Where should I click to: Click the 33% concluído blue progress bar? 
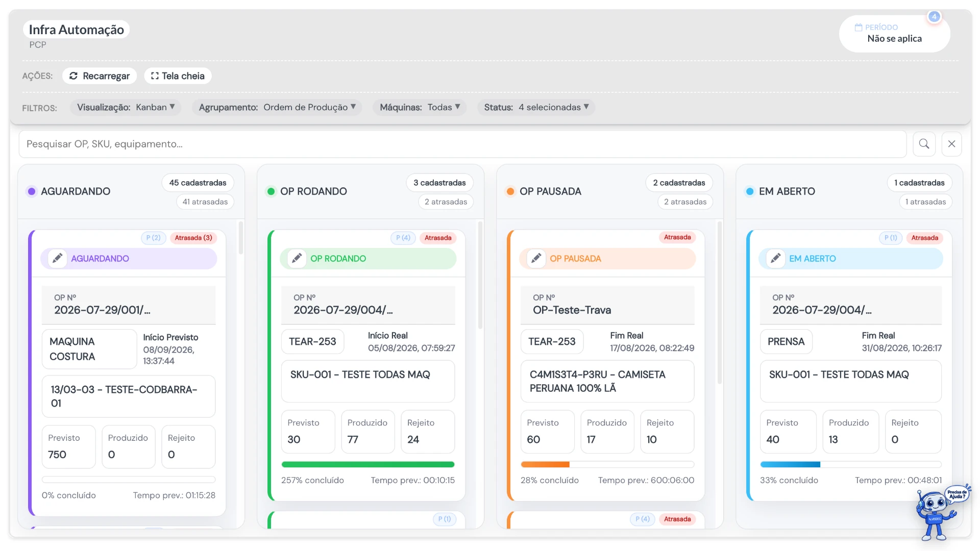click(x=851, y=464)
